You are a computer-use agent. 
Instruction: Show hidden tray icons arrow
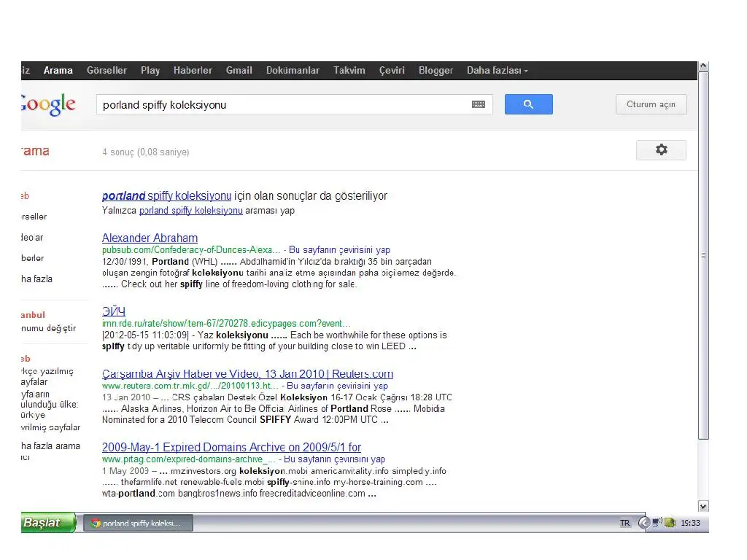pos(643,523)
